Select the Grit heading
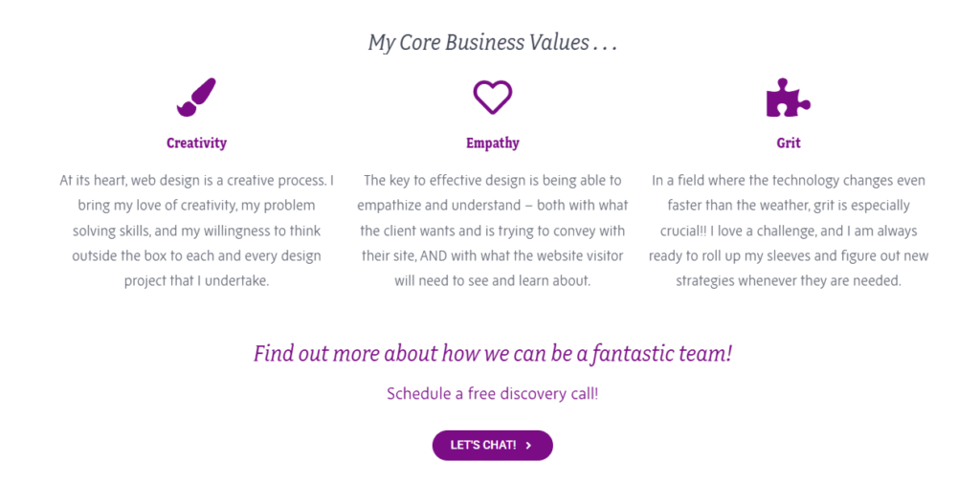The image size is (980, 484). pyautogui.click(x=789, y=143)
